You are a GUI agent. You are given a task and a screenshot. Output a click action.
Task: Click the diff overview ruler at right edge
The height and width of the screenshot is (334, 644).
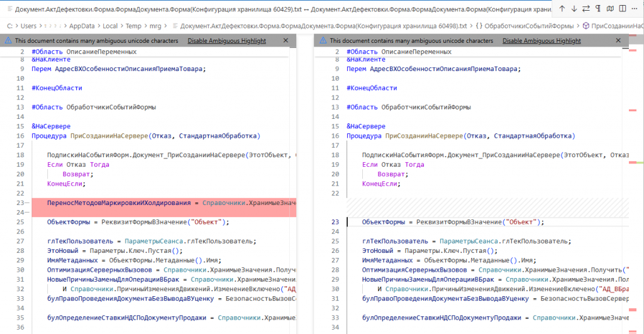(x=636, y=184)
